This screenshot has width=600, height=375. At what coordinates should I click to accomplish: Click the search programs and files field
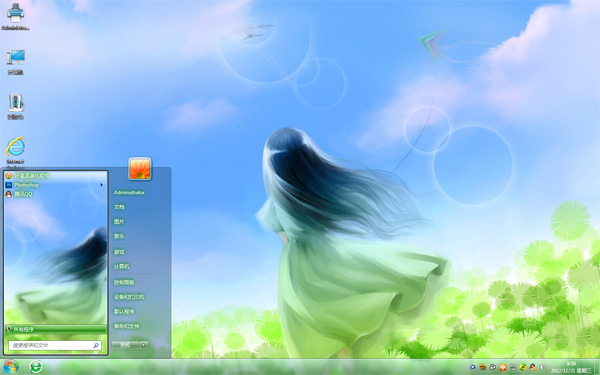click(55, 345)
